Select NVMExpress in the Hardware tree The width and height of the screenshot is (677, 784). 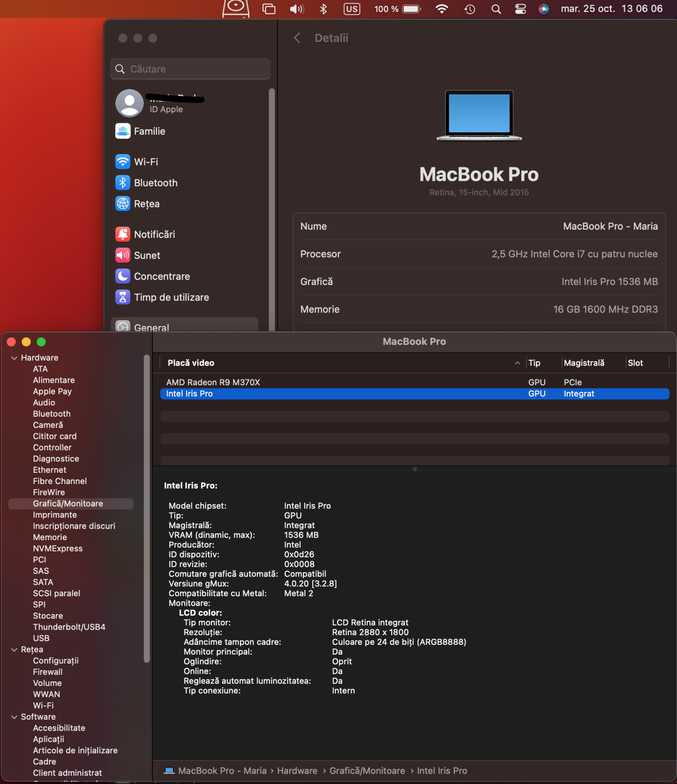[58, 548]
